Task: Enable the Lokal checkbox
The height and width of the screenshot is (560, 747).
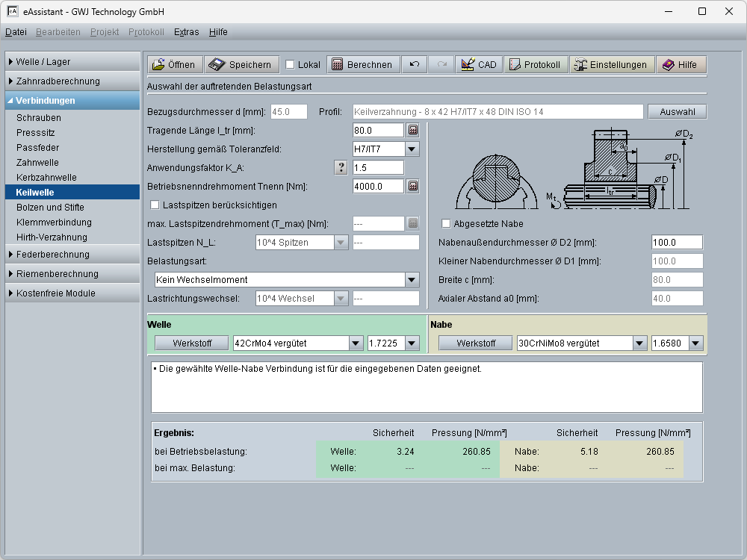Action: 291,65
